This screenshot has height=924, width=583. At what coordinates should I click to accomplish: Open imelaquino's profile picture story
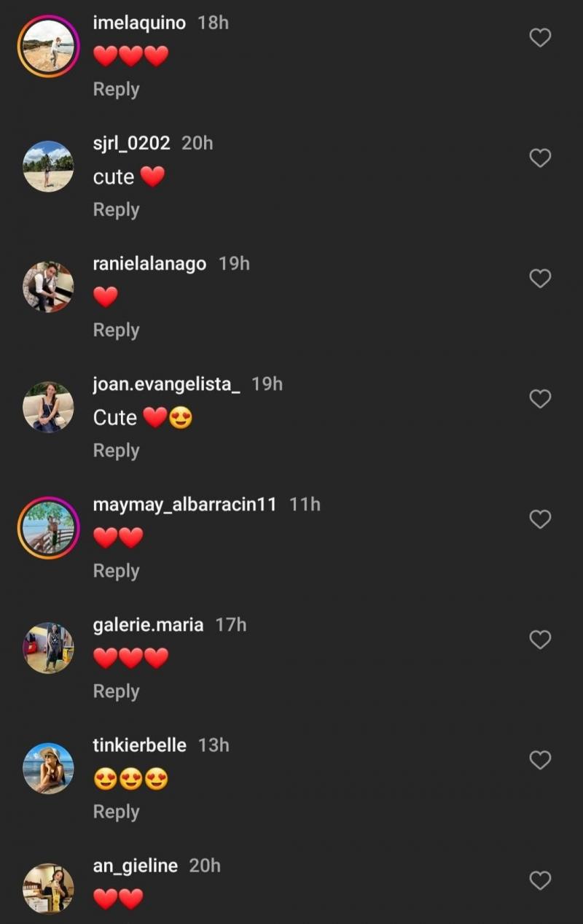48,46
